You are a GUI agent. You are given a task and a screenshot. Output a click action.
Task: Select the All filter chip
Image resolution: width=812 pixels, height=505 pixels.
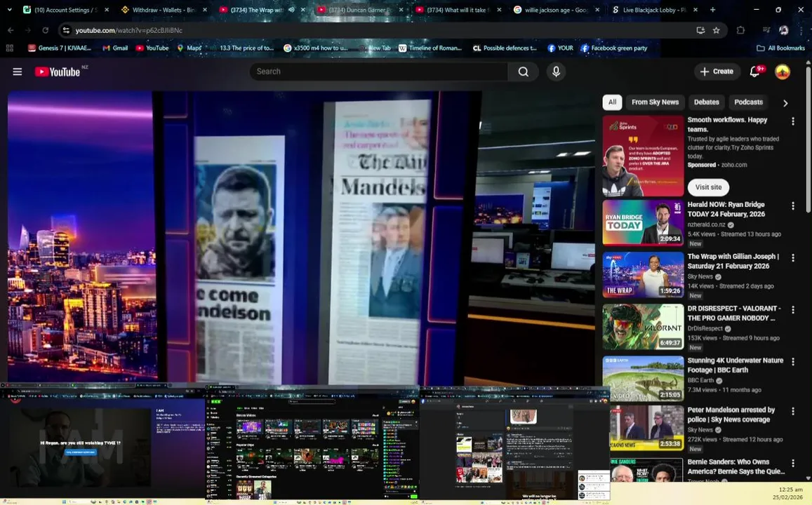pos(612,102)
